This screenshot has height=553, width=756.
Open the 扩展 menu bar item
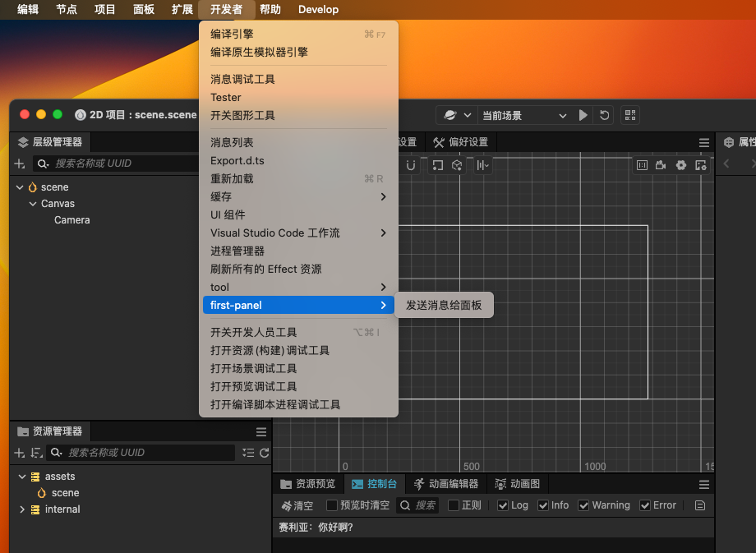point(182,10)
